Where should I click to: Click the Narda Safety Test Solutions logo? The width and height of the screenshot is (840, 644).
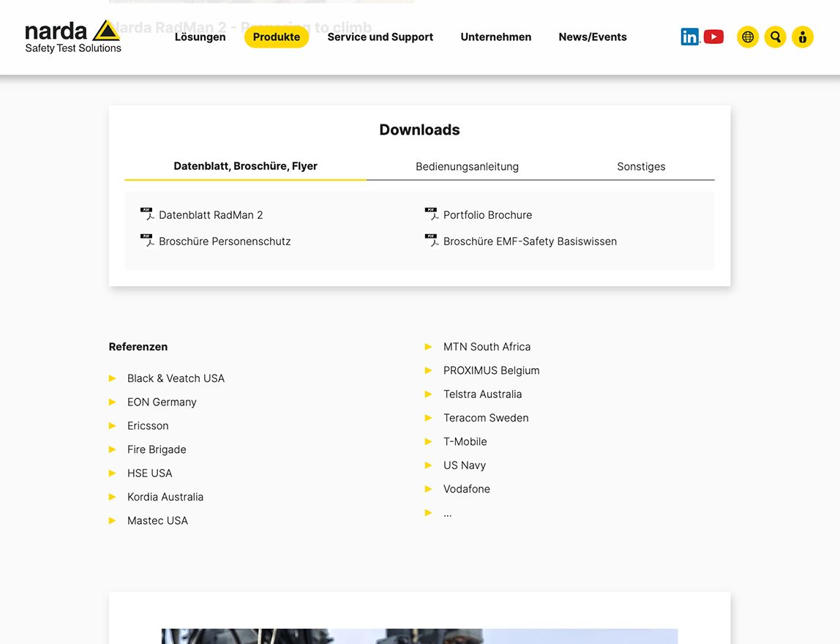[x=72, y=36]
